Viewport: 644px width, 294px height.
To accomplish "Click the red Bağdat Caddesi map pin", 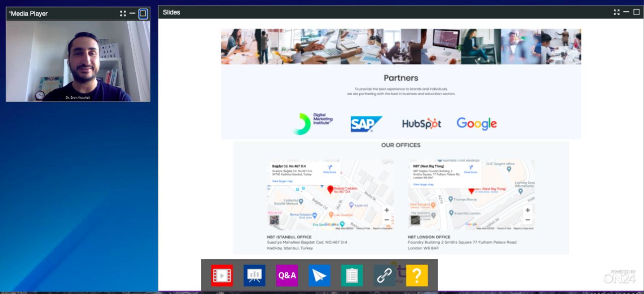I will tap(330, 189).
